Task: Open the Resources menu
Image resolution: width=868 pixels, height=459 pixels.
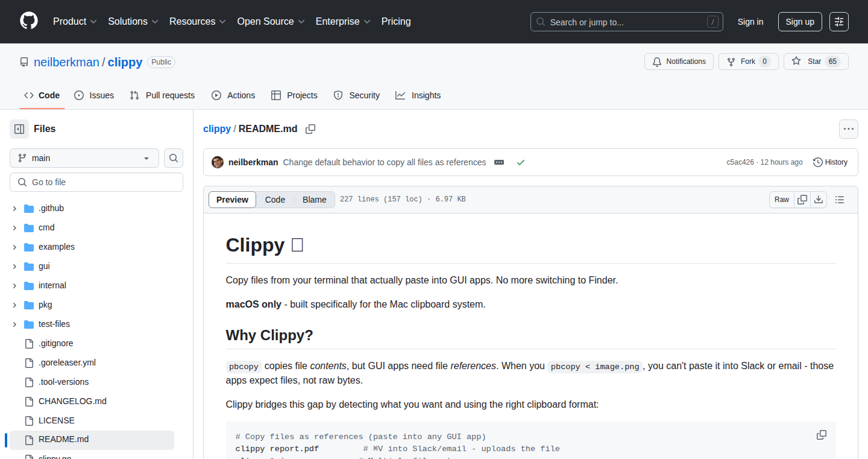Action: point(198,21)
